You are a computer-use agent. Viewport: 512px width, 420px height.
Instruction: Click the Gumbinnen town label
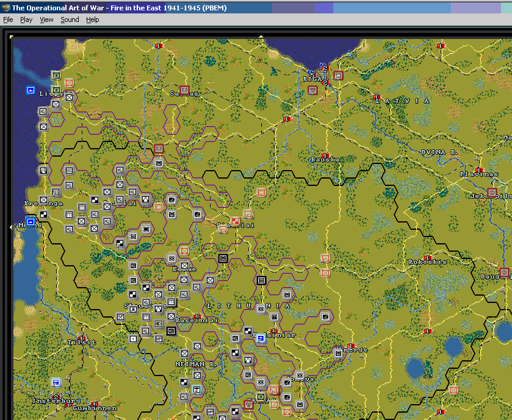pyautogui.click(x=95, y=408)
